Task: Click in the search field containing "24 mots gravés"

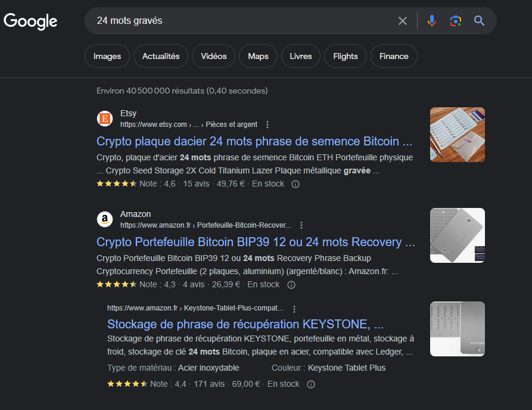Action: point(238,21)
